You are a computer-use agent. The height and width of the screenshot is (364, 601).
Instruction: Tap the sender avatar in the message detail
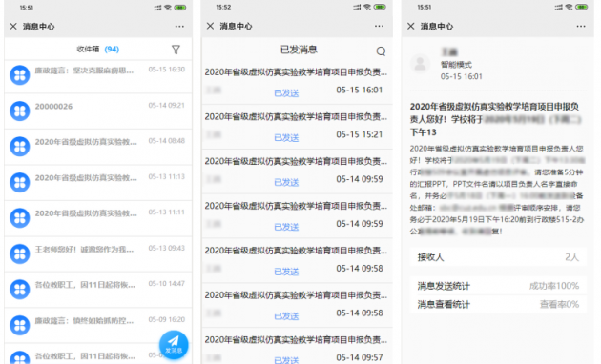[420, 64]
